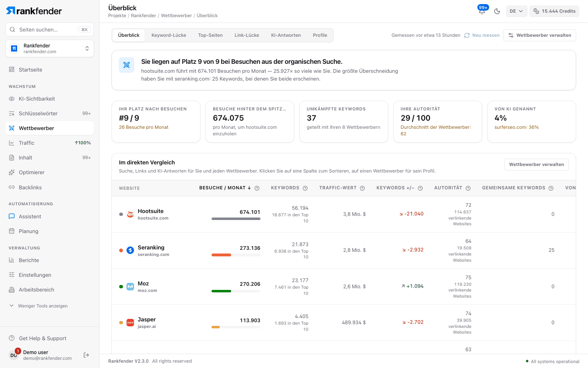
Task: Open the Seranking competitor row
Action: [x=344, y=250]
